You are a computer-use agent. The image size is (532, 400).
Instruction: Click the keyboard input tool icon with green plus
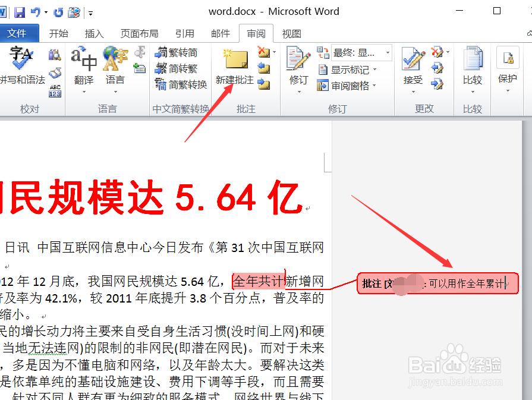pyautogui.click(x=140, y=68)
